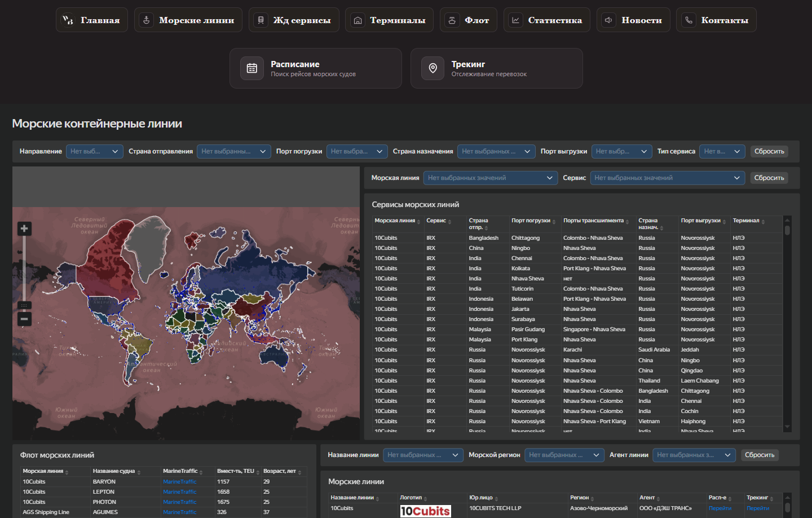Click the phone icon next to Контакты
The height and width of the screenshot is (518, 812).
click(689, 20)
